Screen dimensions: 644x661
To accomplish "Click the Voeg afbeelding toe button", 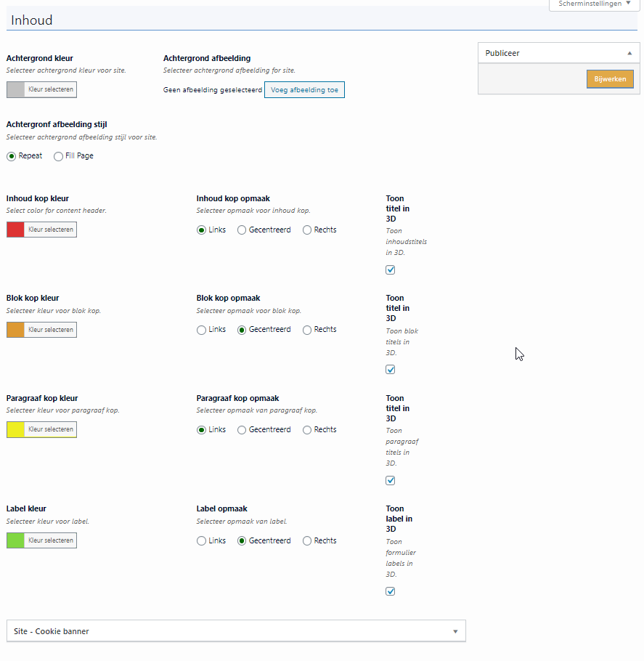I will click(x=304, y=90).
